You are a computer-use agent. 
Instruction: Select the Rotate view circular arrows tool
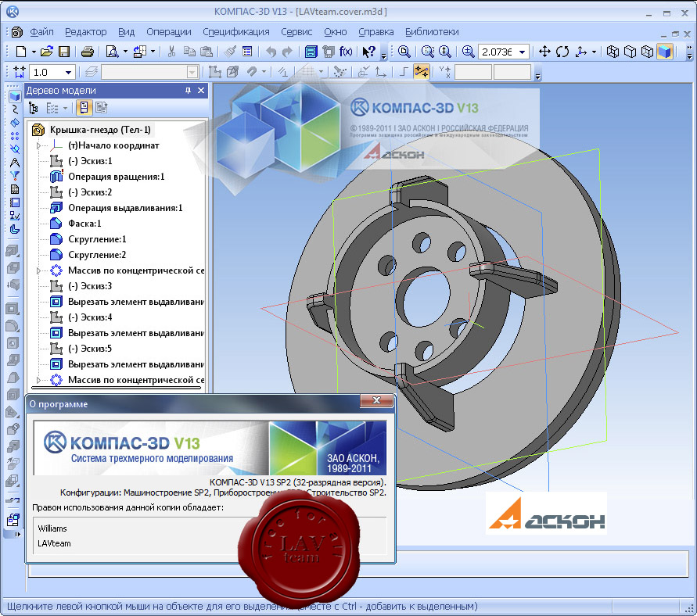click(x=562, y=52)
